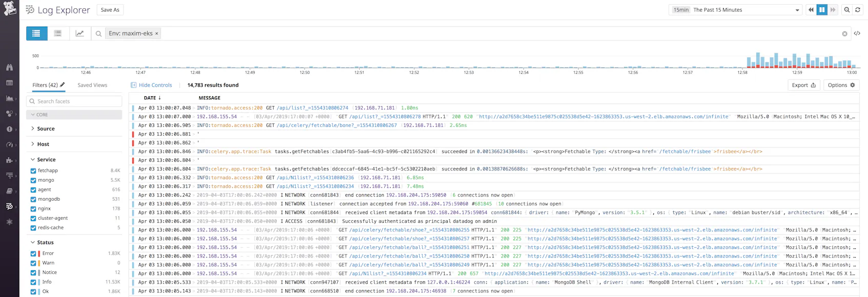The image size is (868, 297).
Task: Uncheck Info status filter
Action: [33, 282]
